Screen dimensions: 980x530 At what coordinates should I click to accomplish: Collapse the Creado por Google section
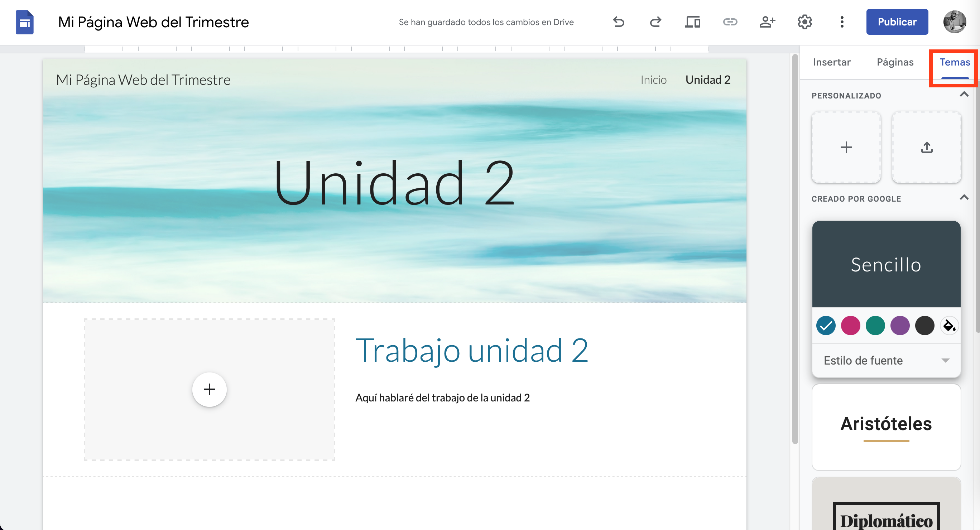(x=964, y=197)
